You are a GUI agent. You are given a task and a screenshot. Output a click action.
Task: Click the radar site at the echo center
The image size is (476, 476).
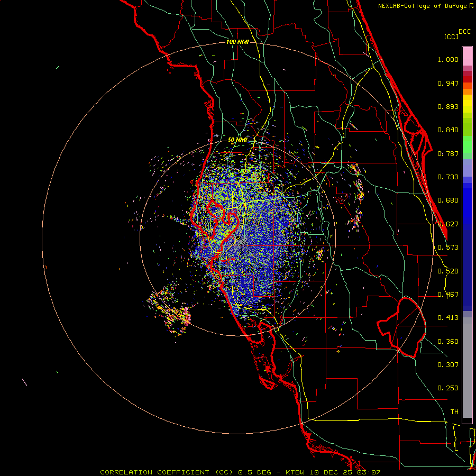click(238, 239)
